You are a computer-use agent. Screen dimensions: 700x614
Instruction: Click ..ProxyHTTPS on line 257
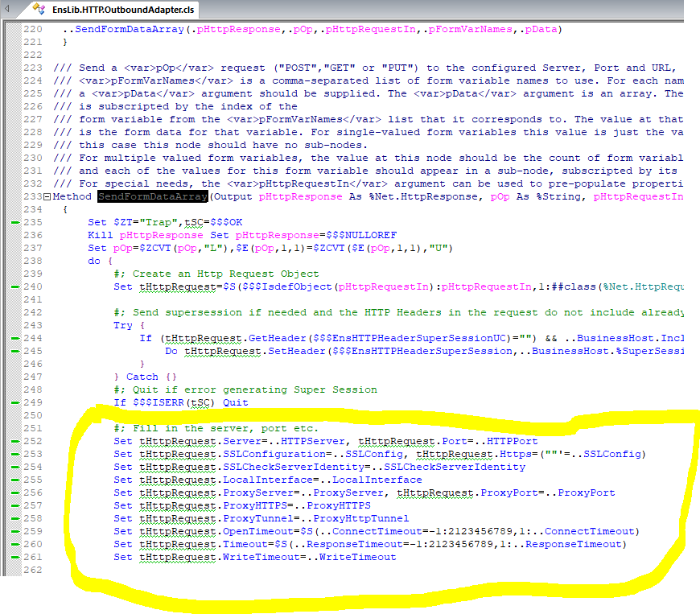coord(332,506)
